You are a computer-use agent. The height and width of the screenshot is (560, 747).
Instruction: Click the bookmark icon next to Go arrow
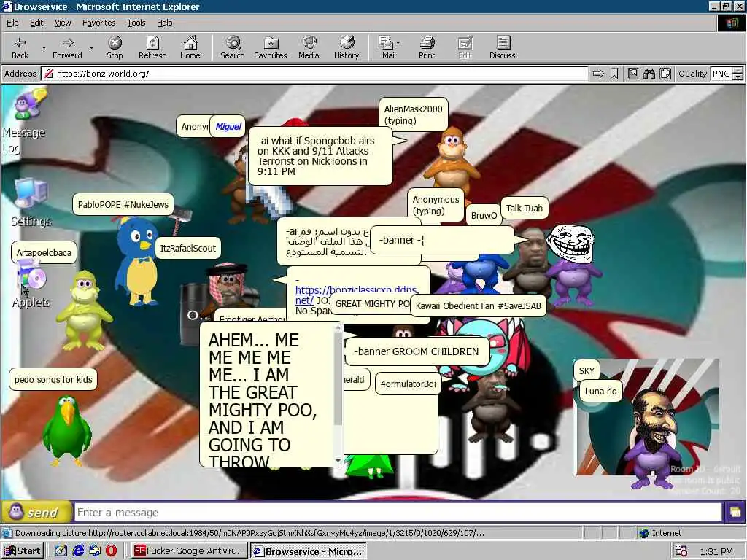point(614,74)
